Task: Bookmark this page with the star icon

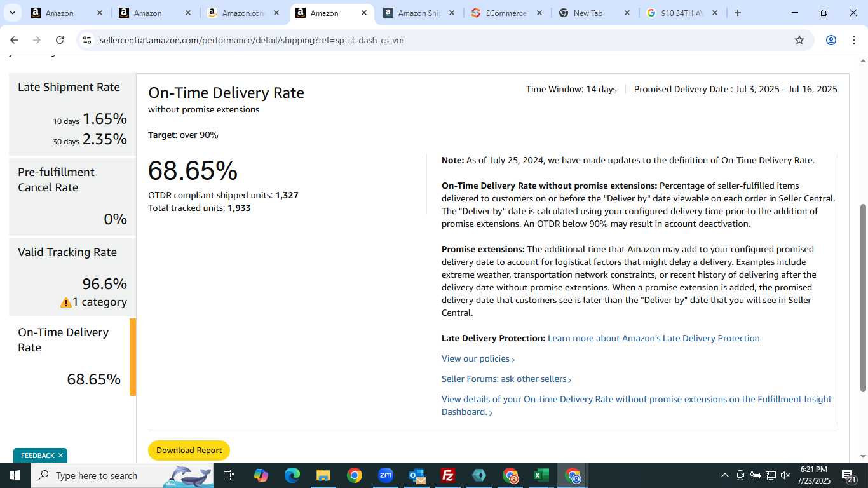Action: (799, 40)
